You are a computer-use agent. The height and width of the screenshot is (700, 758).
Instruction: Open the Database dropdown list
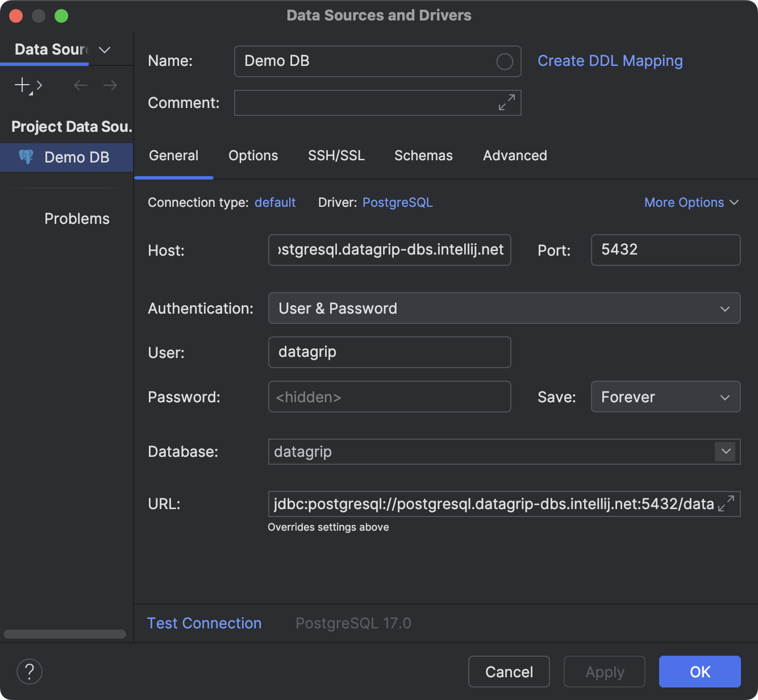[725, 452]
